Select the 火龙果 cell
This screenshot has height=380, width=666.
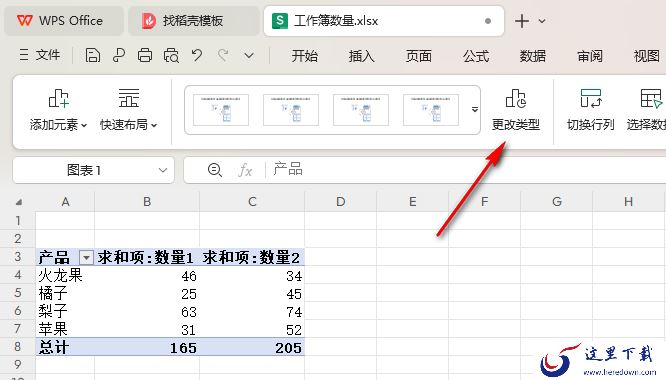[65, 275]
